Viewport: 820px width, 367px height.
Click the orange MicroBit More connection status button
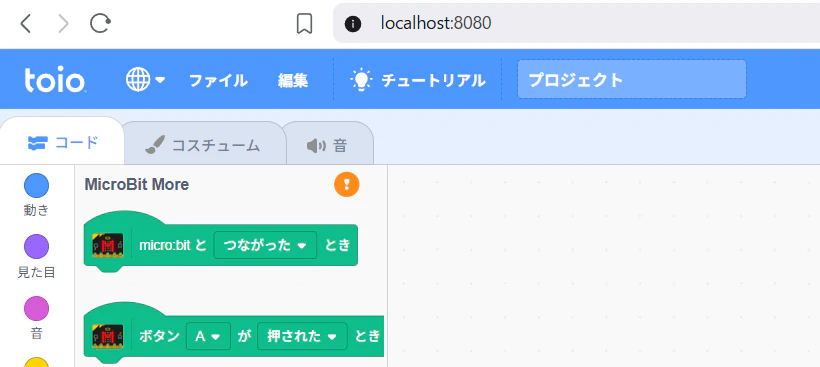pyautogui.click(x=347, y=184)
